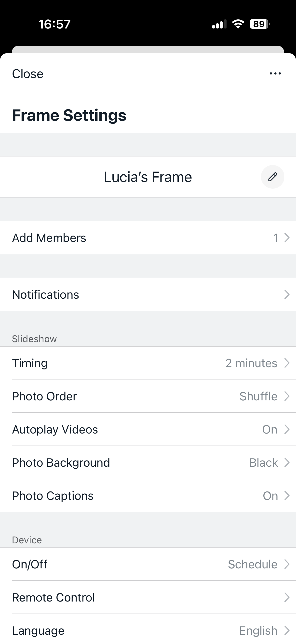
Task: Close the Frame Settings sheet
Action: [x=28, y=74]
